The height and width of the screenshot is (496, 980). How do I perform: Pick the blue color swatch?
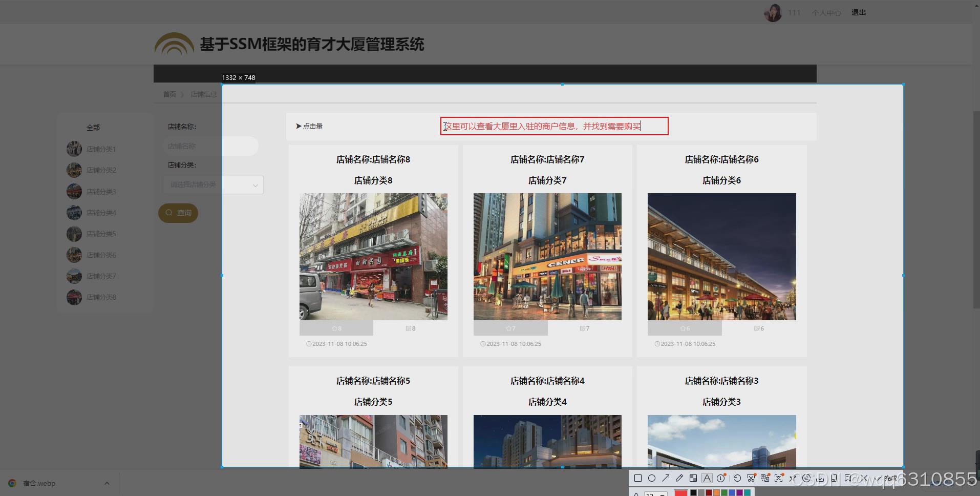click(732, 492)
